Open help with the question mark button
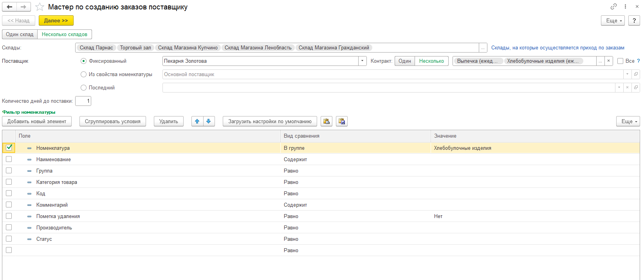This screenshot has height=280, width=644. [x=634, y=20]
